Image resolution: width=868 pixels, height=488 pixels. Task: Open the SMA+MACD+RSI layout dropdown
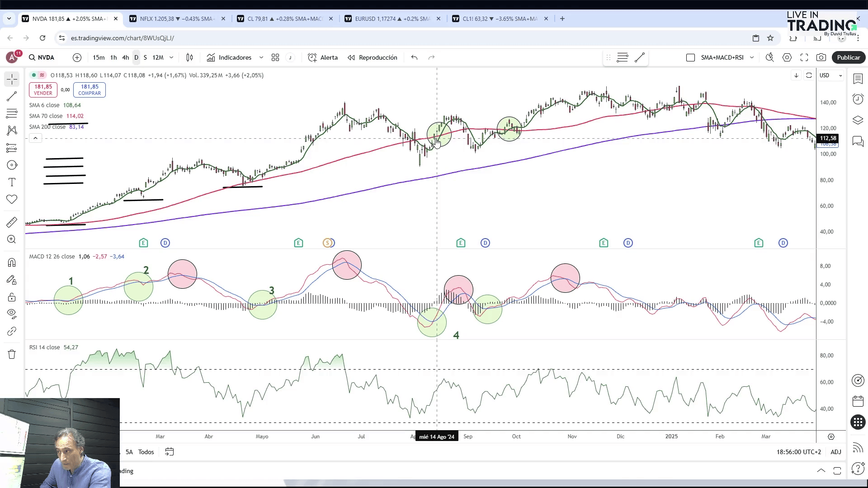(x=752, y=57)
